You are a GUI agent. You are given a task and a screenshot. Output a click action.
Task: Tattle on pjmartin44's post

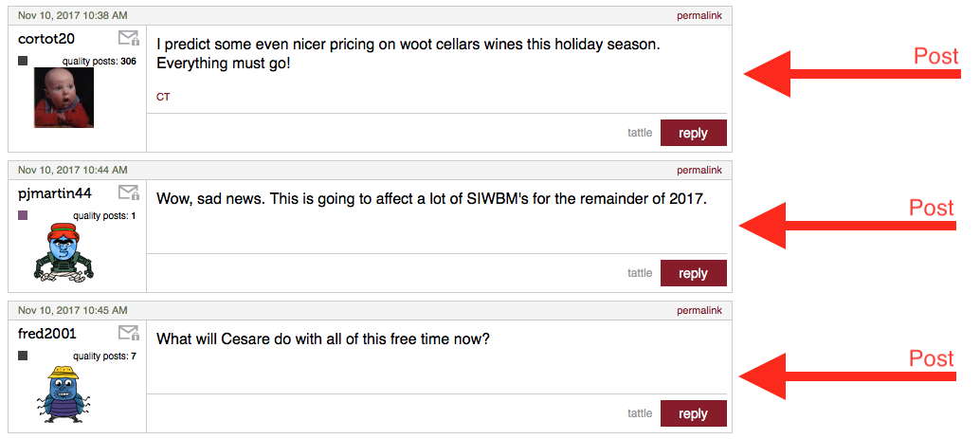click(x=640, y=273)
